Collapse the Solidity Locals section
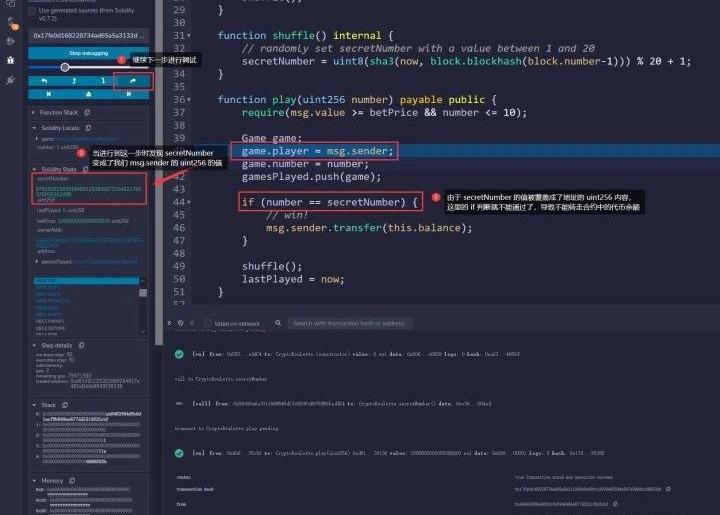 coord(35,128)
